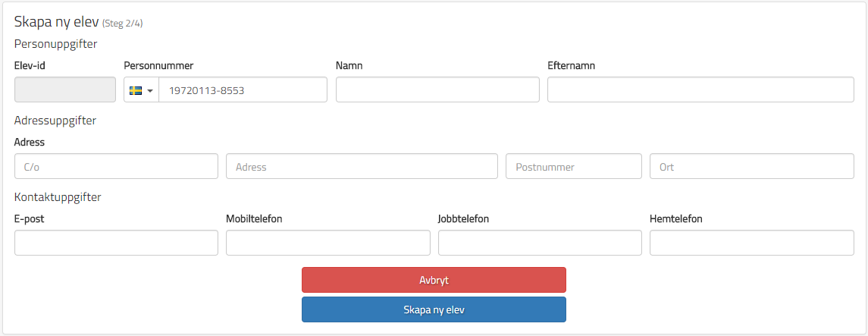Click the blue Skapa ny elev button
This screenshot has height=336, width=868.
click(434, 309)
